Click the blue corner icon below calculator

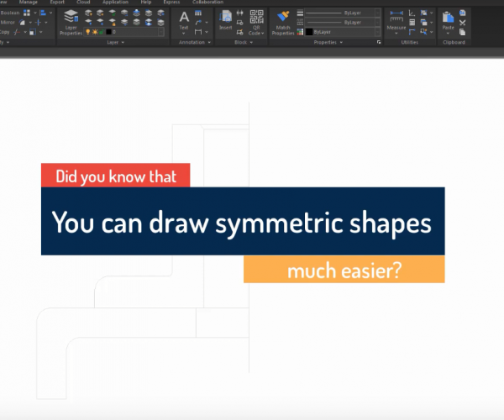pyautogui.click(x=412, y=32)
